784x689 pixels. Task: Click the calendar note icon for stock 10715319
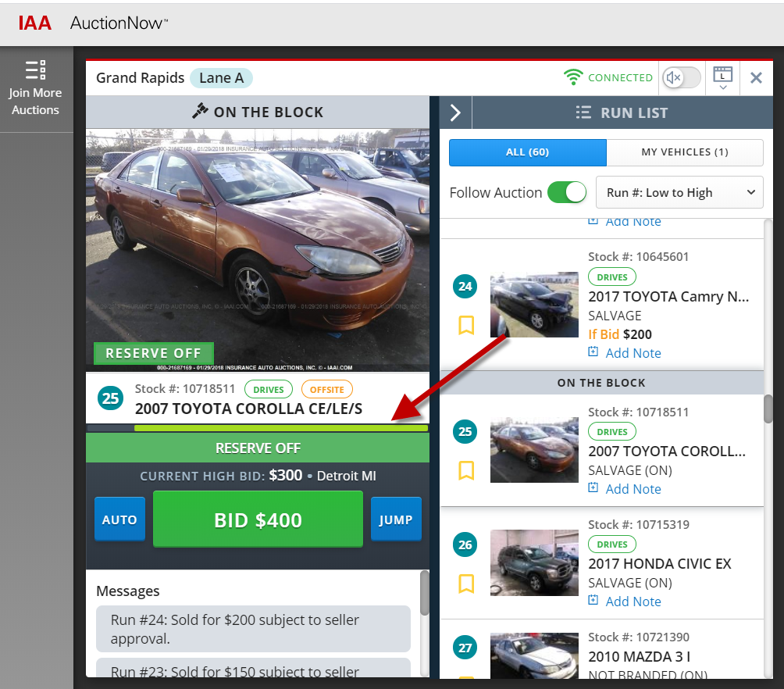pos(593,600)
